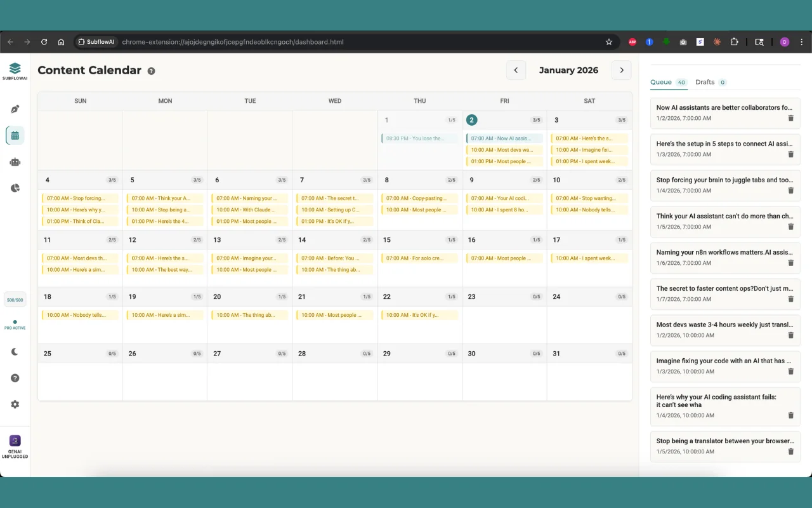Delete the queued 'Now AI assistants' post

click(790, 118)
